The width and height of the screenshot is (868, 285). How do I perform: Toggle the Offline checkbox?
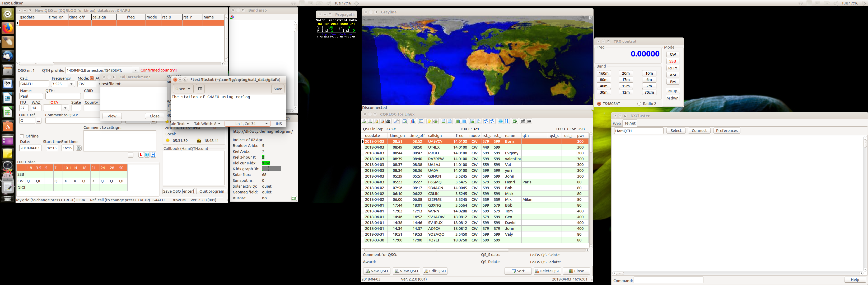(x=22, y=136)
